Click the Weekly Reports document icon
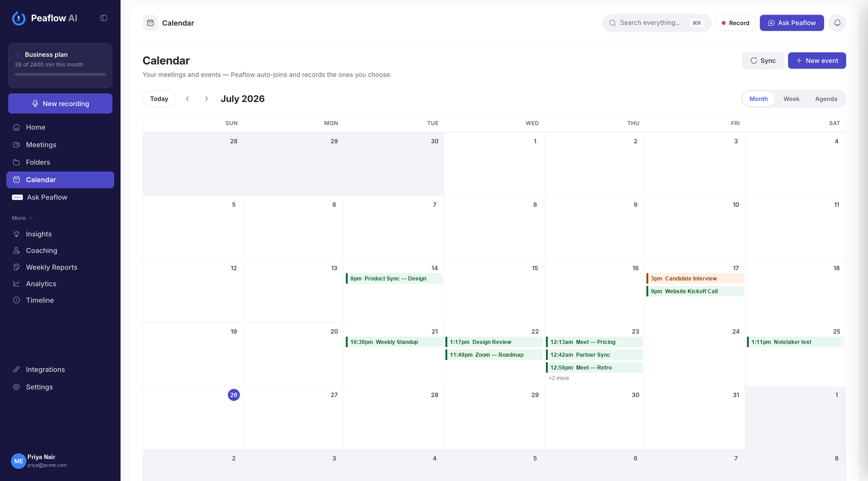Viewport: 868px width, 481px height. [x=16, y=267]
